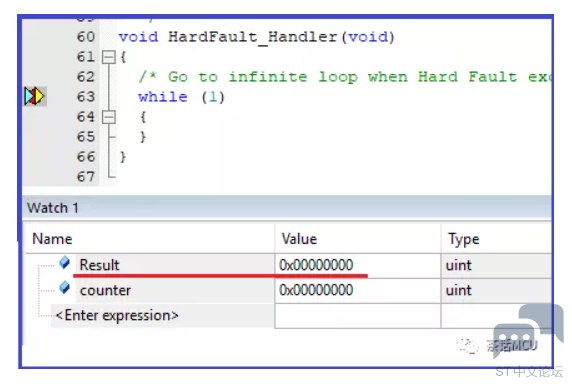Click the while keyword on line 63
The image size is (572, 387).
click(163, 97)
